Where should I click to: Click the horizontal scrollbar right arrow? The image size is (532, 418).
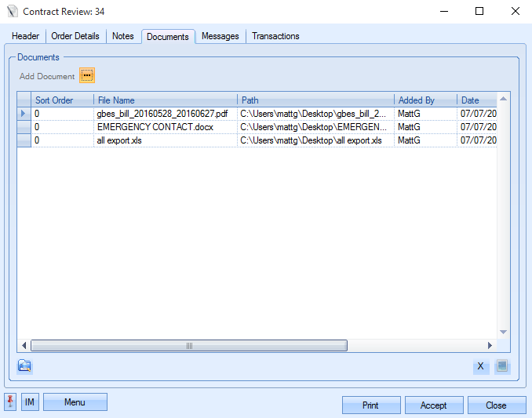490,346
